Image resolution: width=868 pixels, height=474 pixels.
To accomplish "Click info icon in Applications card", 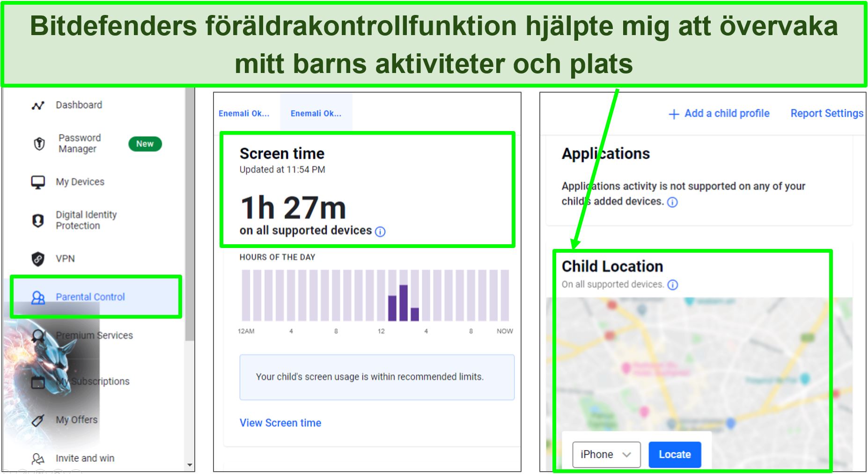I will pos(672,202).
